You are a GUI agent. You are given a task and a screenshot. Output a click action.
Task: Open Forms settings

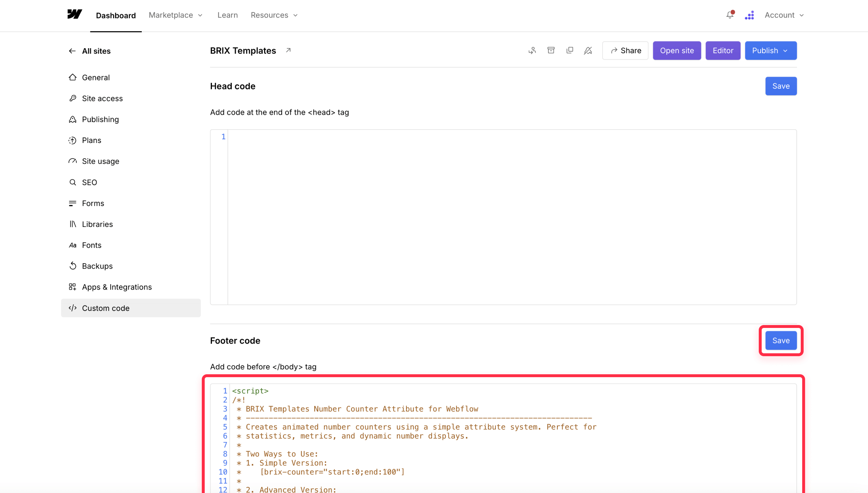131,203
